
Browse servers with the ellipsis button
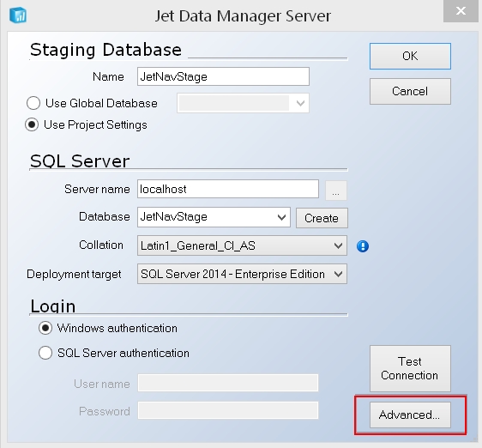click(x=336, y=191)
